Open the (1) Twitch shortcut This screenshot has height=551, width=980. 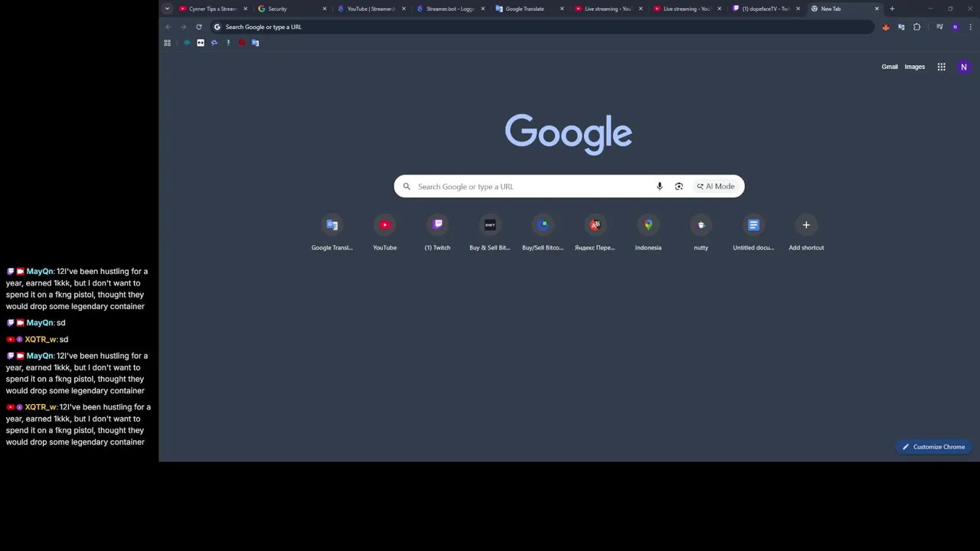point(437,233)
